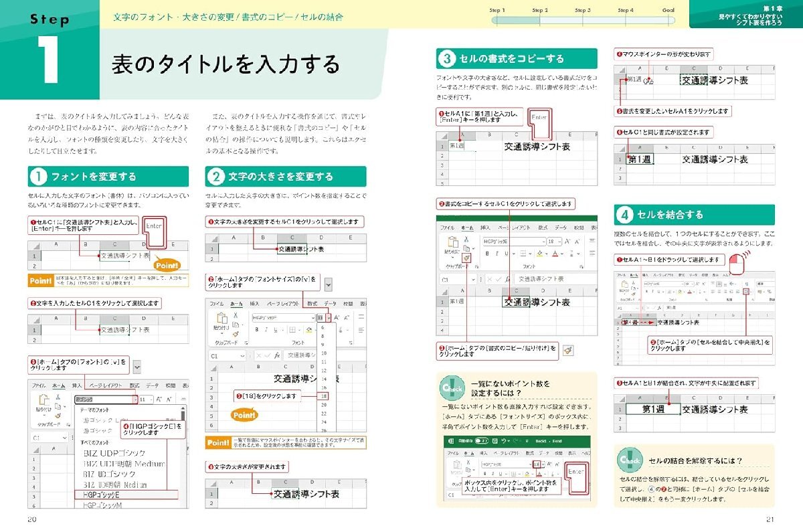Open Customize Quick Access Toolbar in the Book1 - Excel window
This screenshot has height=532, width=803.
coord(527,441)
